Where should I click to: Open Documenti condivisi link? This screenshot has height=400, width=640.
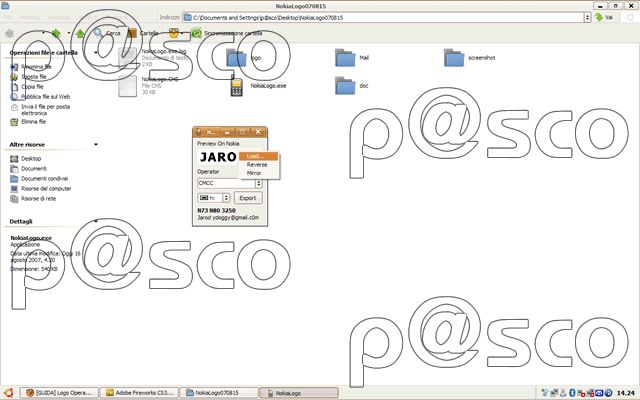pos(44,179)
